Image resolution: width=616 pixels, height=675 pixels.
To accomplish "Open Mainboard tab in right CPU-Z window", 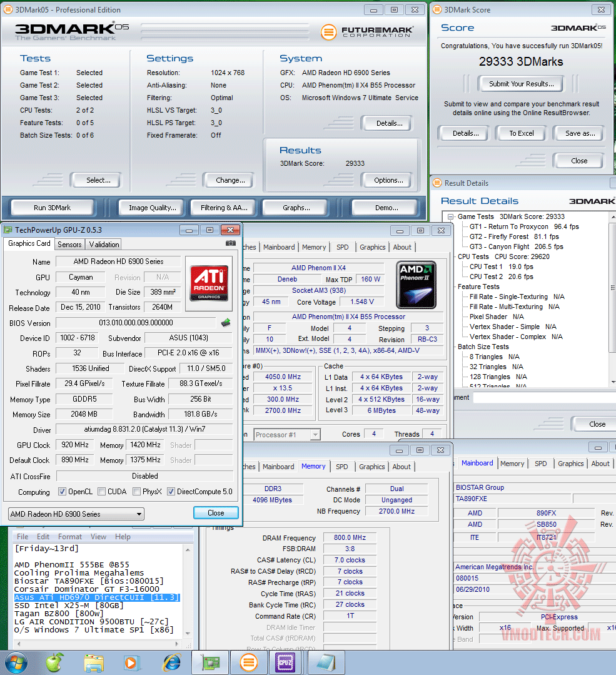I will (x=477, y=463).
